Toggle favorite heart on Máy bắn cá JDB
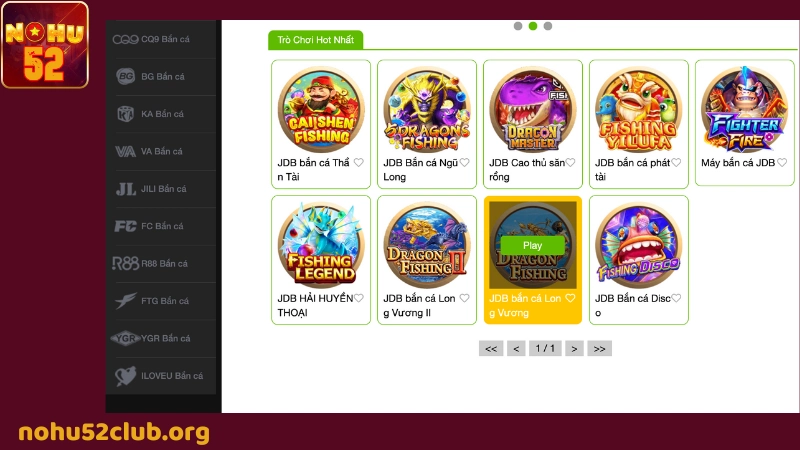Screen dimensions: 800x450 tap(782, 163)
